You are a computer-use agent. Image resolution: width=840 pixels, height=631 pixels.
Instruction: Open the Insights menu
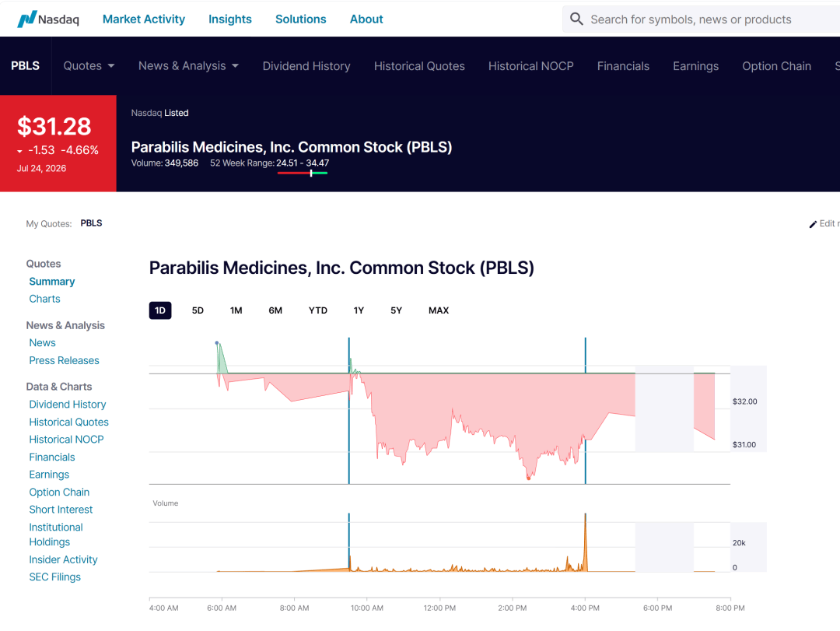(229, 19)
